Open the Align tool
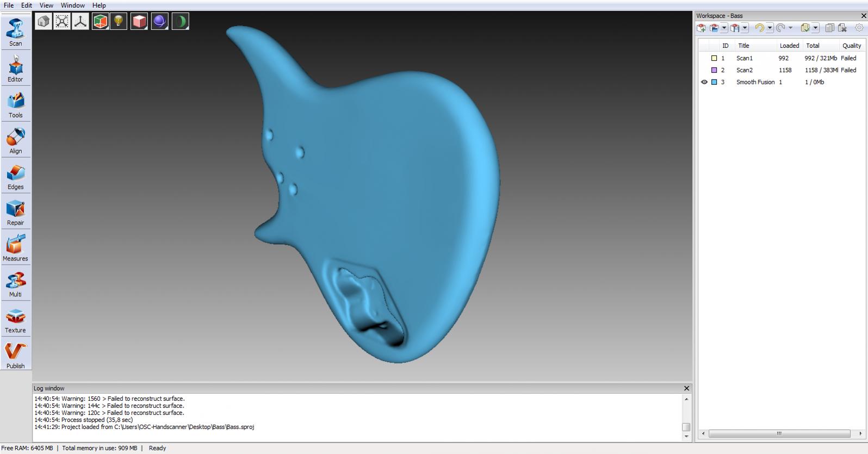Image resolution: width=868 pixels, height=454 pixels. tap(15, 140)
